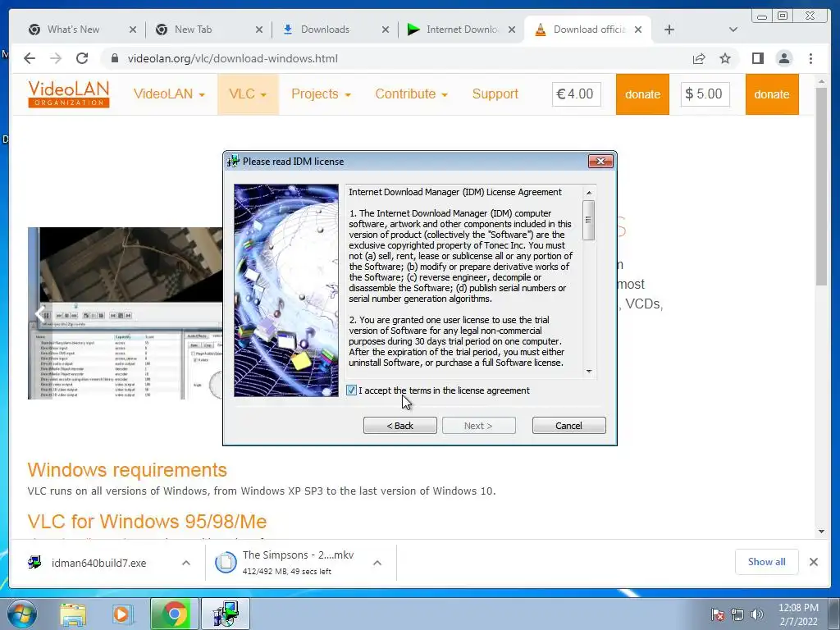Open the Support page
This screenshot has width=840, height=630.
pos(495,94)
